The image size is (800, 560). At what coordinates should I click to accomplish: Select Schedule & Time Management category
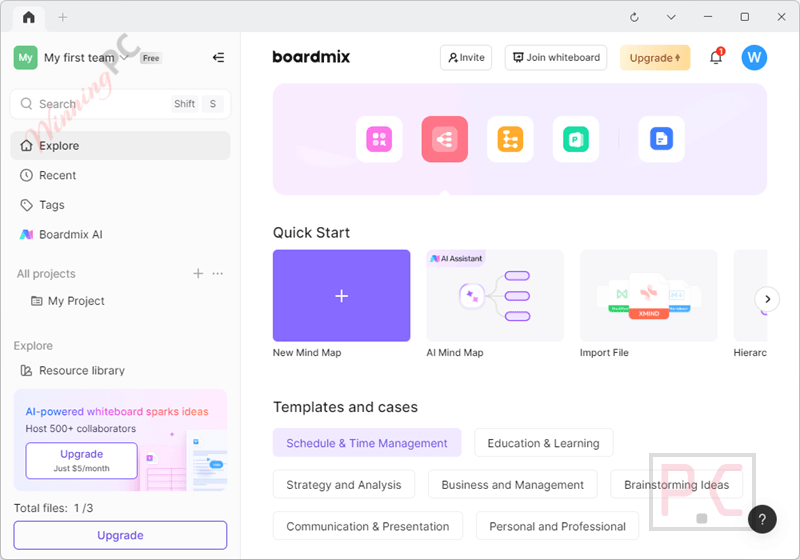pyautogui.click(x=367, y=443)
